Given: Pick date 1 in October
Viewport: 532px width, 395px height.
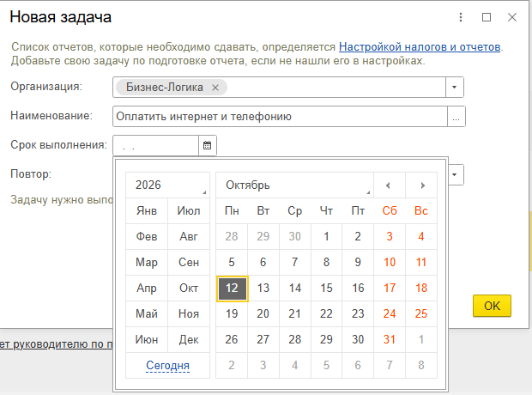Looking at the screenshot, I should pos(326,237).
